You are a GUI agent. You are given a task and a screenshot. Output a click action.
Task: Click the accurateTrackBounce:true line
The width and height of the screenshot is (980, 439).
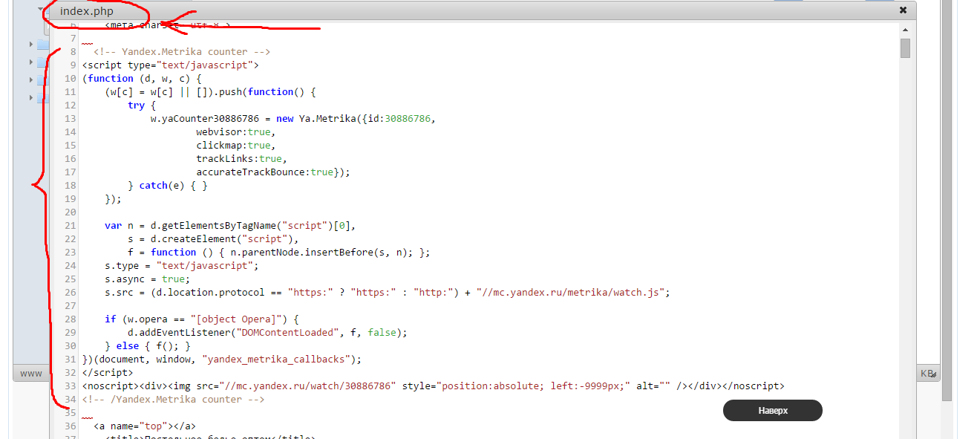pyautogui.click(x=273, y=172)
